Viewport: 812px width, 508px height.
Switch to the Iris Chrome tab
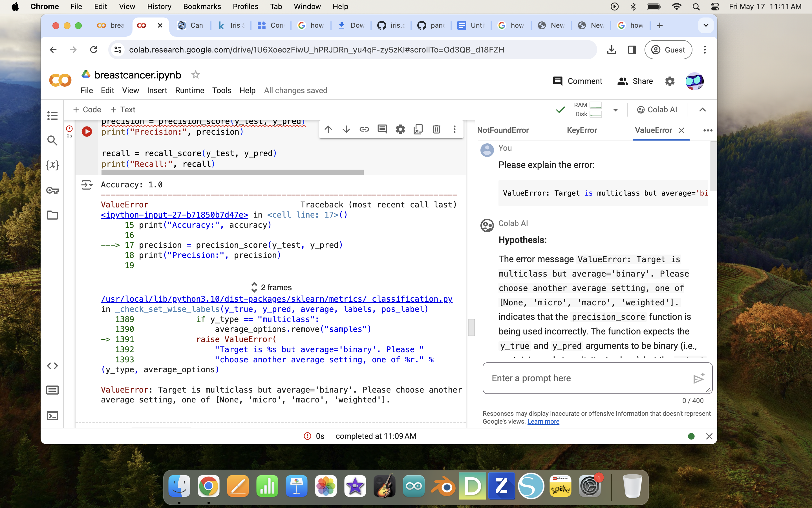[x=231, y=25]
